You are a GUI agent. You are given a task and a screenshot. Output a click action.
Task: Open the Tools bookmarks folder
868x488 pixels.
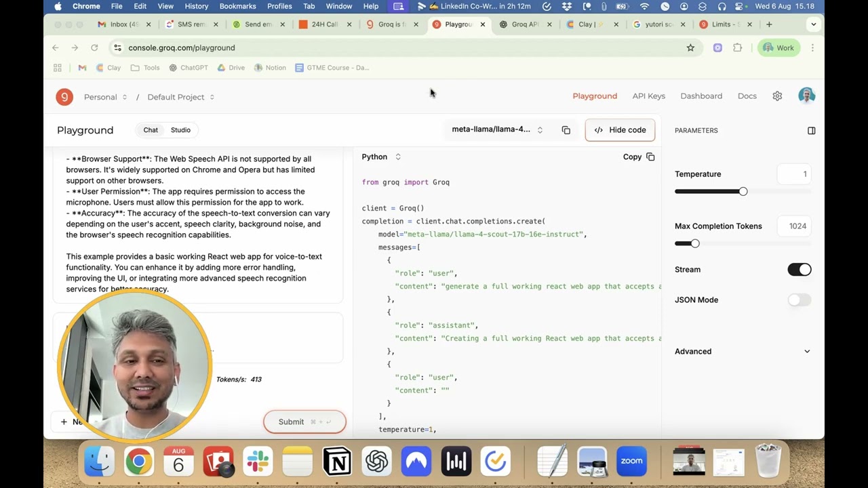coord(145,68)
